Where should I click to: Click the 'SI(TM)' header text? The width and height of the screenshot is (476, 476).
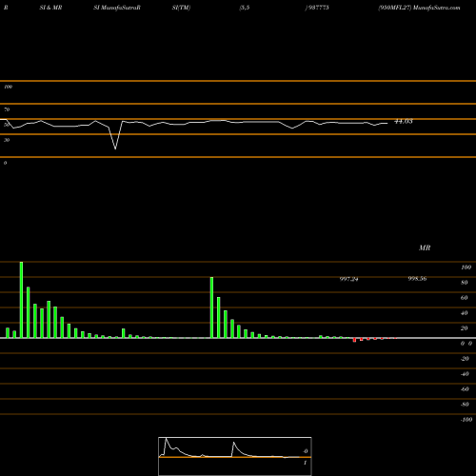pos(181,8)
